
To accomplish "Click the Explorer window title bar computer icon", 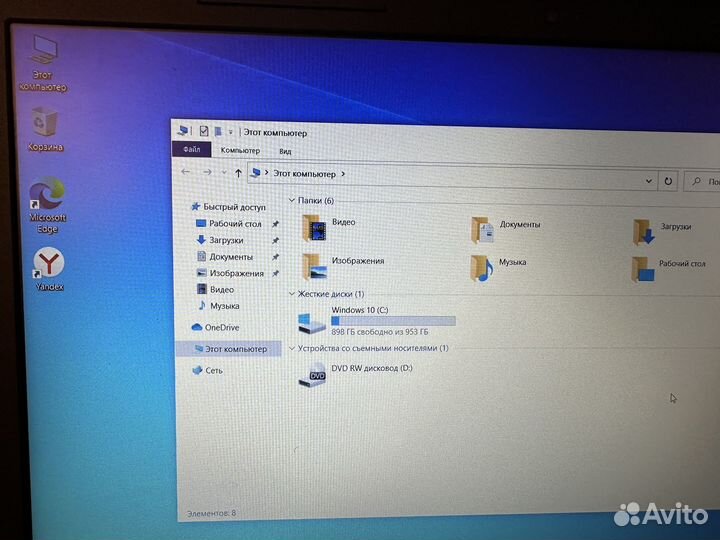I will click(183, 130).
